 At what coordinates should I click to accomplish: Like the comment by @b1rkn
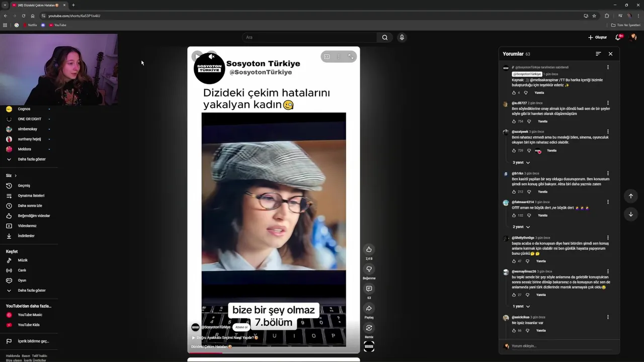pos(514,192)
